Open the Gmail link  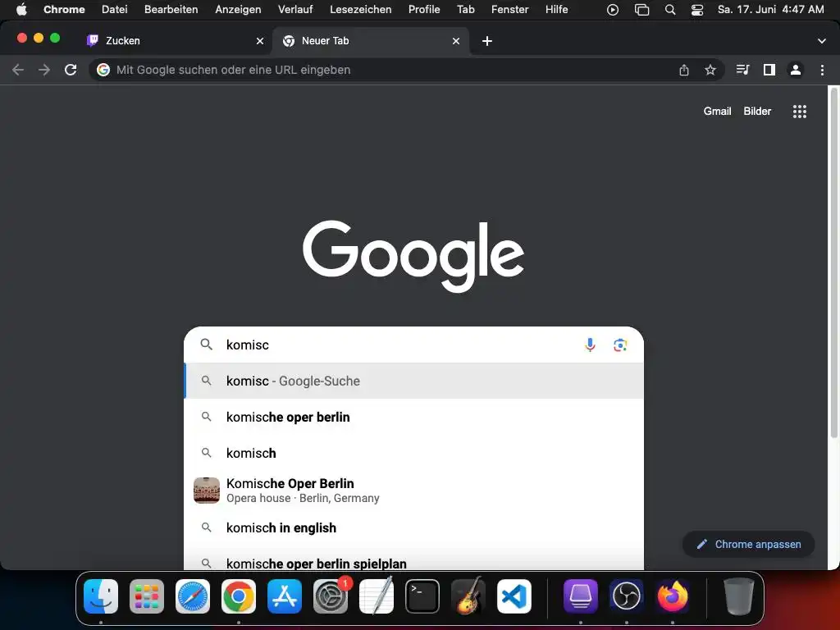point(717,112)
